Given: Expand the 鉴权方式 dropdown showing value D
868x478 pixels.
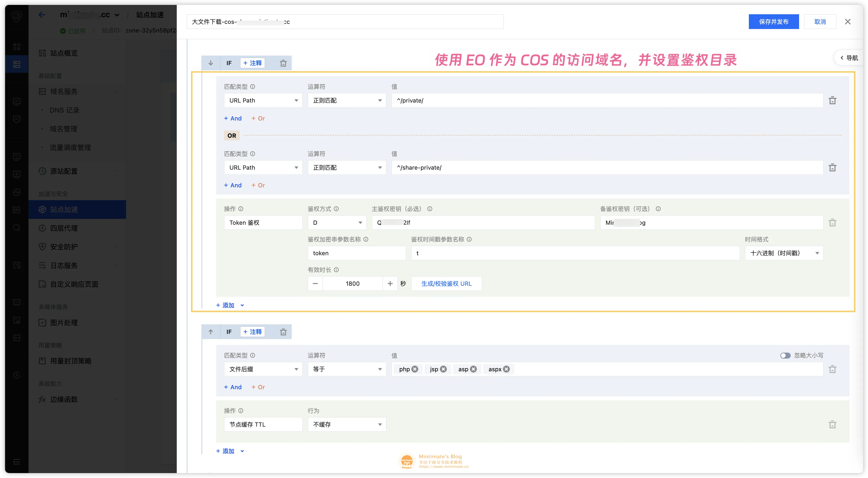Looking at the screenshot, I should 334,223.
